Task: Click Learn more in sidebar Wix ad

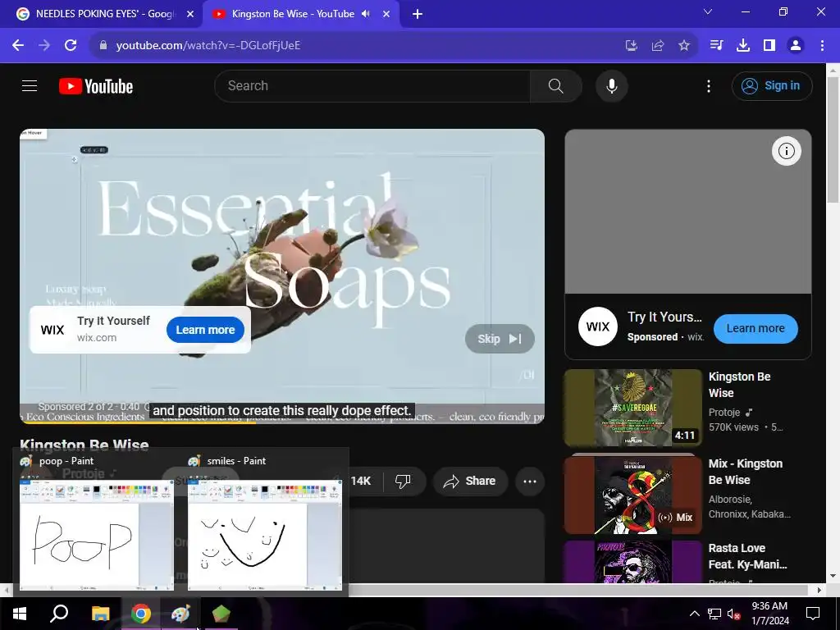Action: click(x=756, y=328)
